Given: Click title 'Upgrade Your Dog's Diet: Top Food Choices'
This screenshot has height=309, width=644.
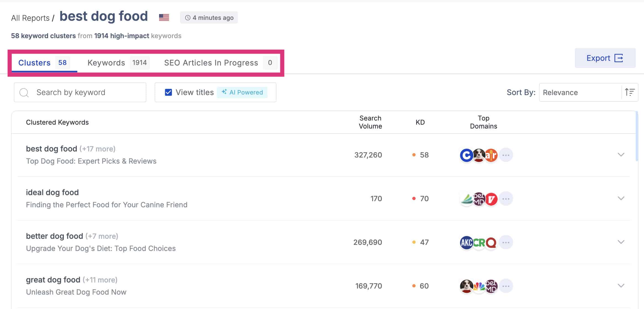Looking at the screenshot, I should pyautogui.click(x=101, y=248).
